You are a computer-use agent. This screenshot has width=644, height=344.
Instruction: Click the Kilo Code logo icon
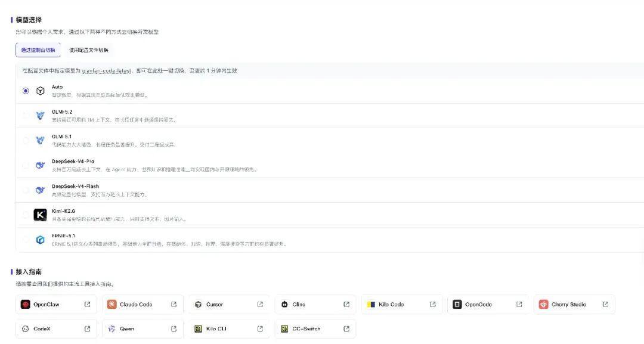coord(371,304)
